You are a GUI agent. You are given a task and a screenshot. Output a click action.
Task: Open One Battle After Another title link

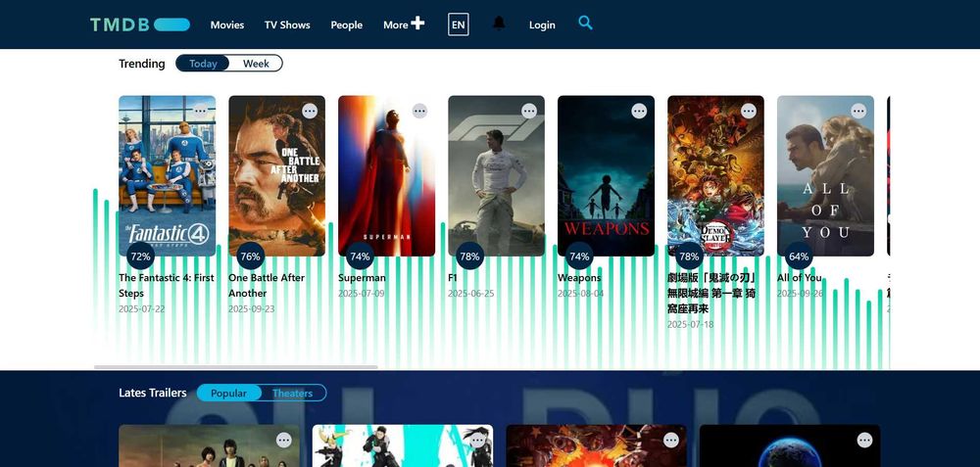(x=267, y=285)
